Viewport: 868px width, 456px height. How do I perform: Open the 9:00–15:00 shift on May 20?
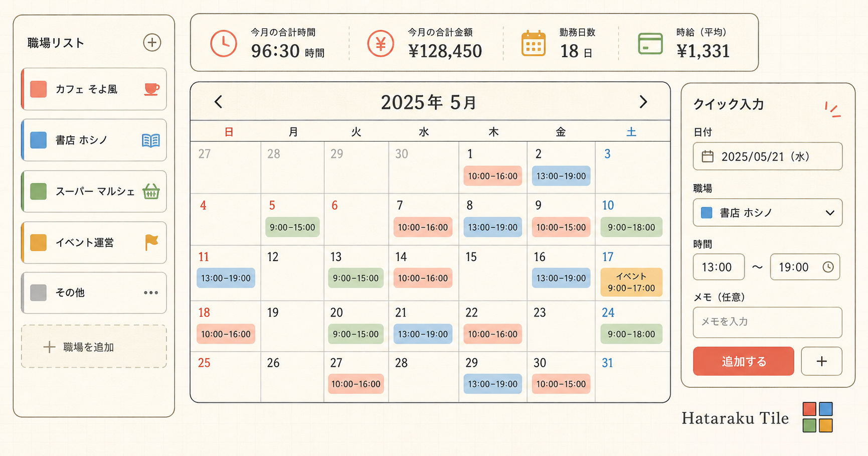(x=356, y=334)
